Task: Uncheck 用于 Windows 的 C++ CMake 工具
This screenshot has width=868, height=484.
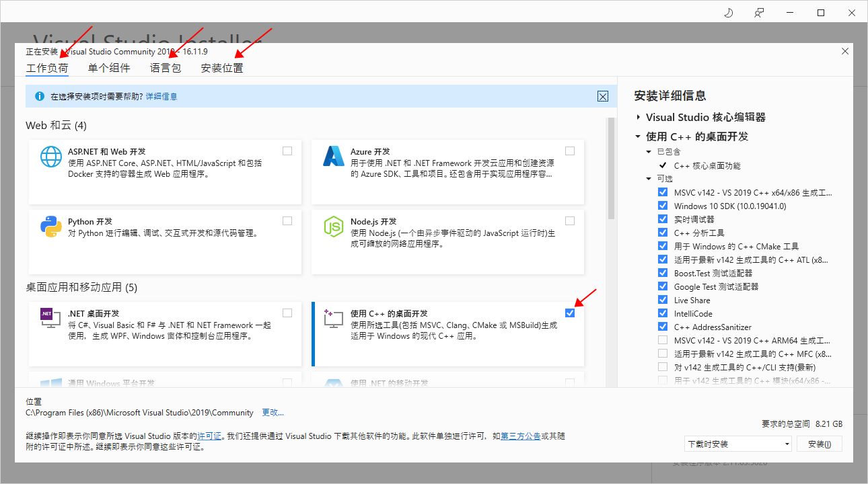Action: (x=663, y=246)
